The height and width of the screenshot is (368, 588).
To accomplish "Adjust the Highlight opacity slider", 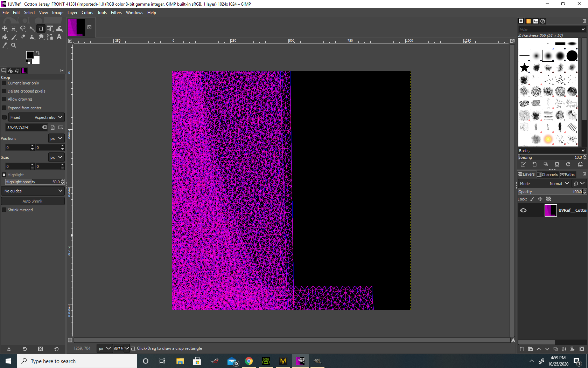I will point(33,182).
